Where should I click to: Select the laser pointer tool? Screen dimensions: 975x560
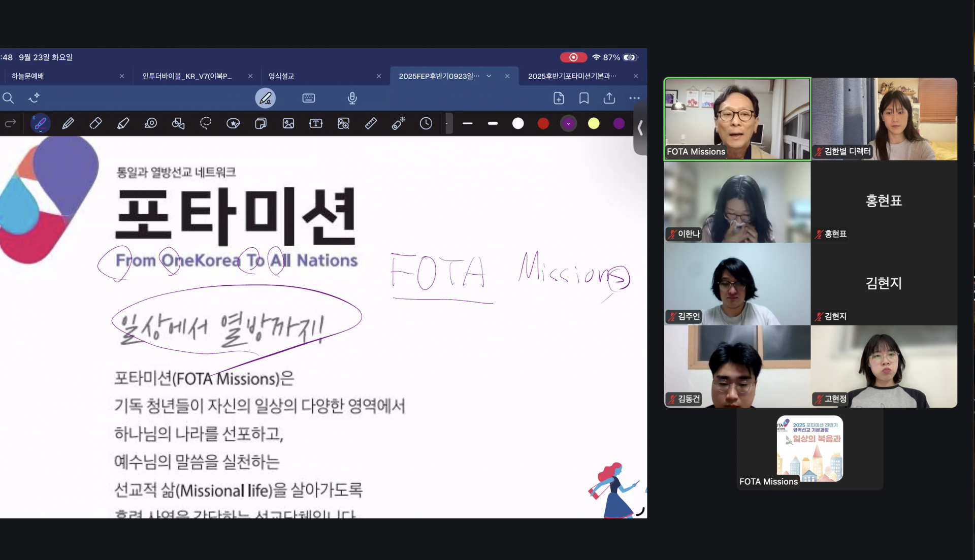tap(398, 123)
